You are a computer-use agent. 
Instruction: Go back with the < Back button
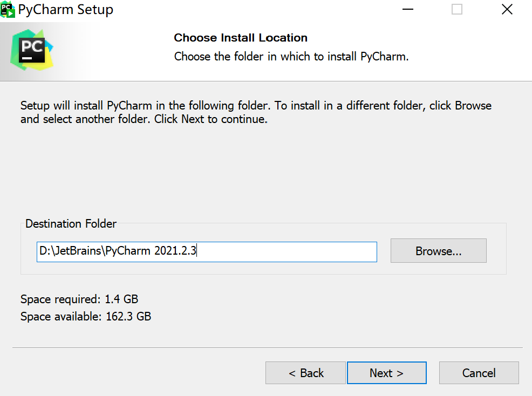pos(305,373)
